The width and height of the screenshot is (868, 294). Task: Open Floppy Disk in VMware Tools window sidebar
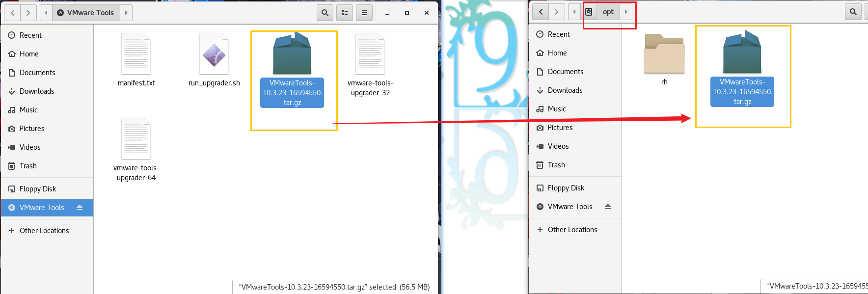coord(47,189)
